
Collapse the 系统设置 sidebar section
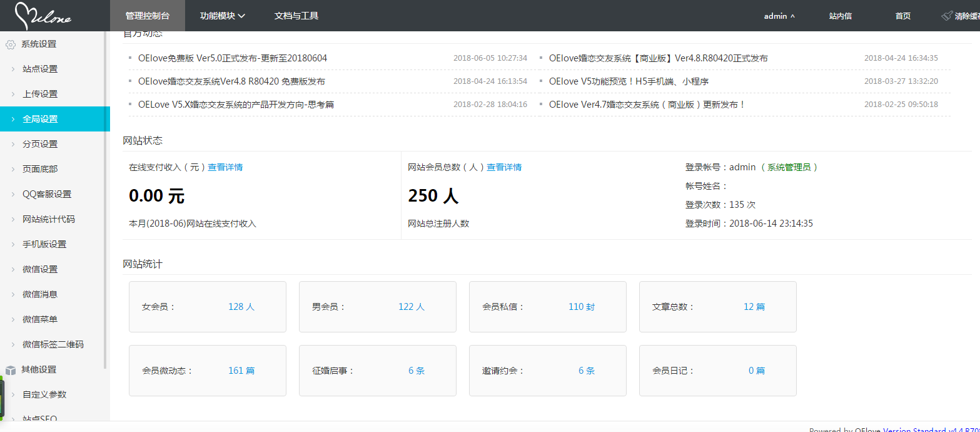pos(39,44)
